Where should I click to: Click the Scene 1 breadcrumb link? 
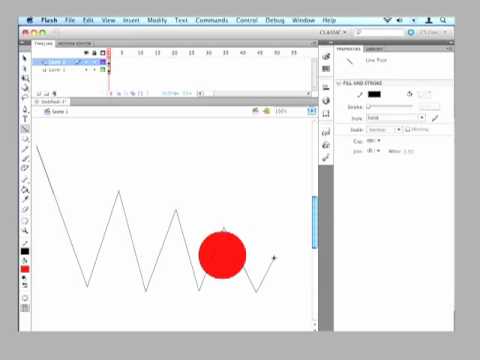(x=60, y=111)
